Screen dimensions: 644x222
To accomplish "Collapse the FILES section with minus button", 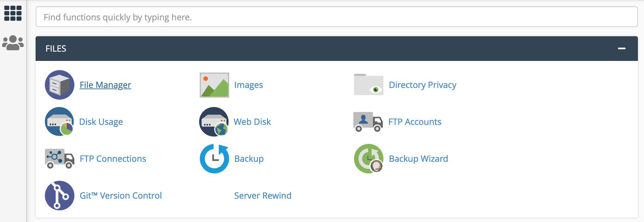I will pyautogui.click(x=622, y=49).
